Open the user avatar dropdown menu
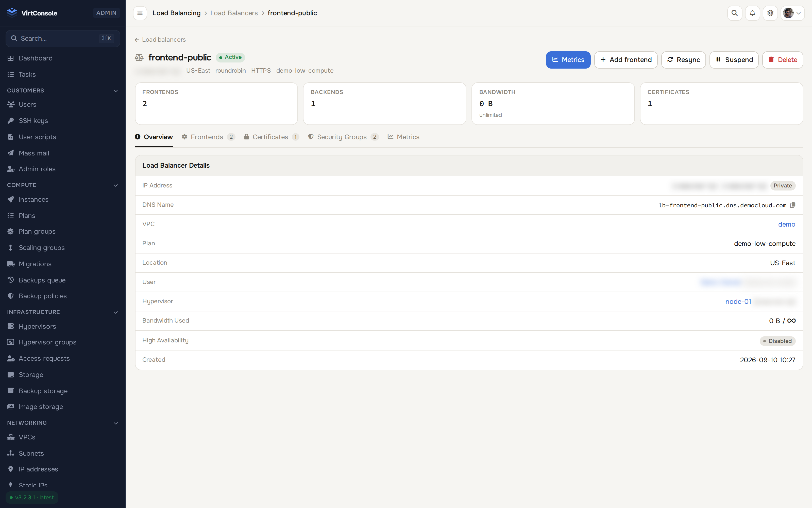This screenshot has width=812, height=508. point(792,13)
